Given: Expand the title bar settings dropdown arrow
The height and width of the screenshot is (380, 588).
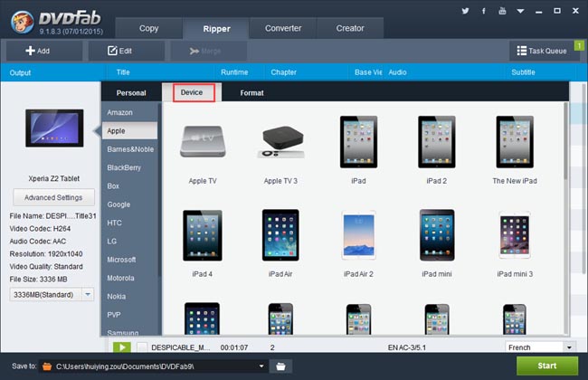Looking at the screenshot, I should pyautogui.click(x=520, y=11).
